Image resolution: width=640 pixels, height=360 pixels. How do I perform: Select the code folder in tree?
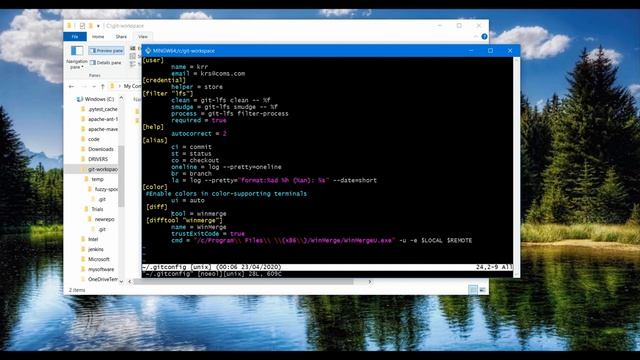tap(91, 139)
